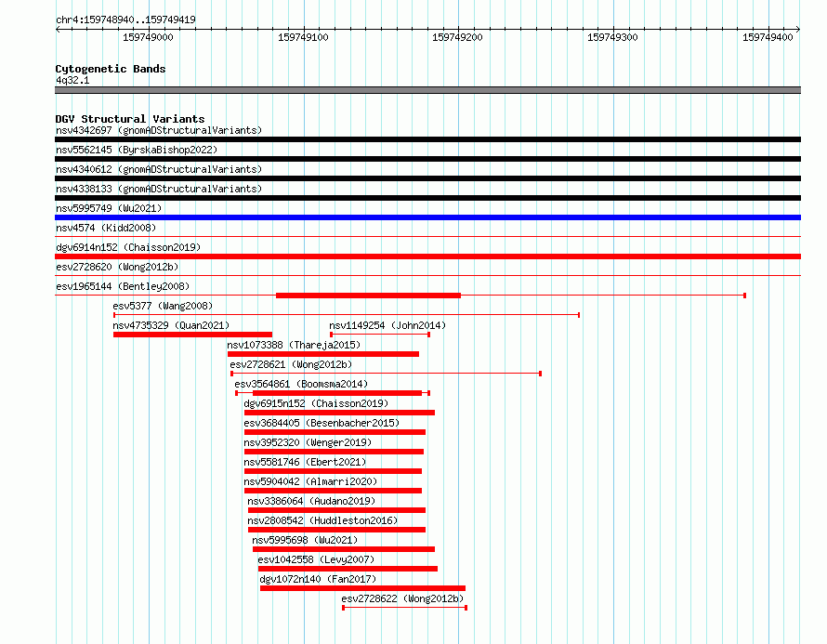Viewport: 827px width, 644px height.
Task: Click nsv3952320 (Wenger2019) label
Action: point(308,442)
